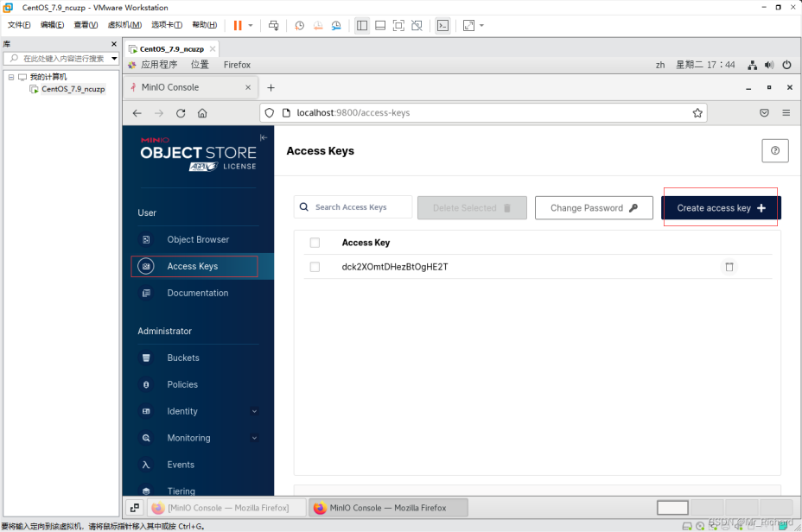
Task: Toggle the select-all Access Key checkbox
Action: [315, 243]
